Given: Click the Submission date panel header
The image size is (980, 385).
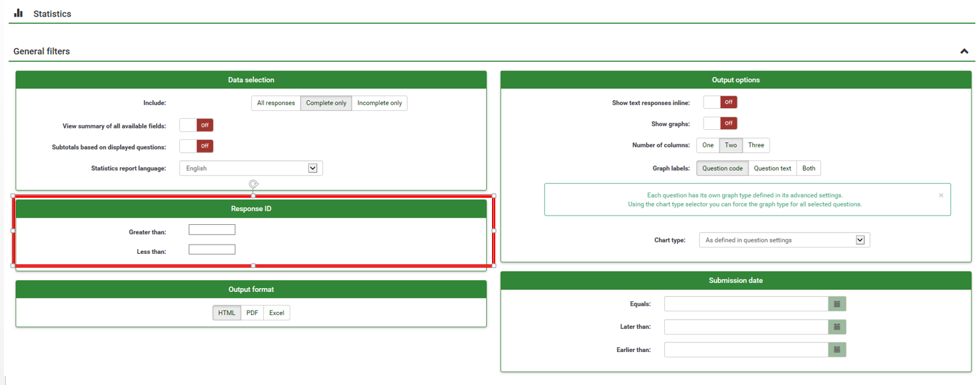Looking at the screenshot, I should [x=736, y=280].
